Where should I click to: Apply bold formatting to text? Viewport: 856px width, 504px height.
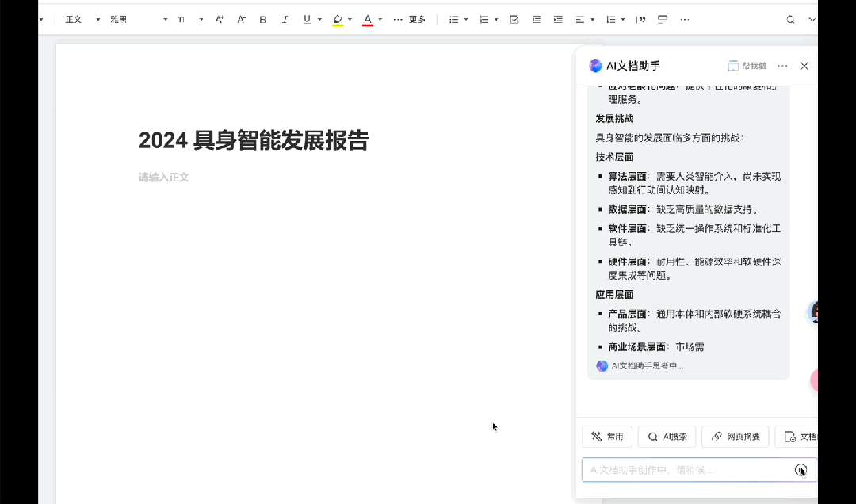(262, 19)
